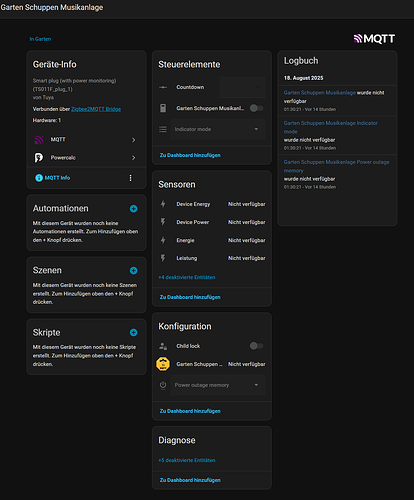
Task: Toggle the Child lock switch
Action: 256,346
